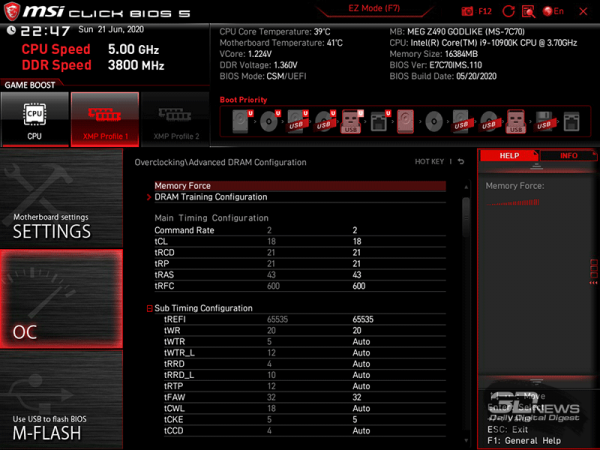Open the SETTINGS motherboard section
Viewport: 600px width, 450px height.
point(60,226)
